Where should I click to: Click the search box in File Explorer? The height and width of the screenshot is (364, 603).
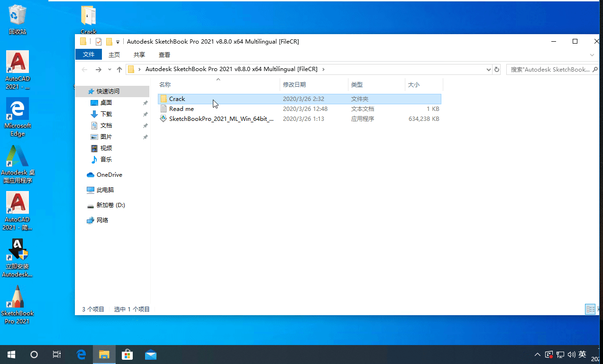pos(553,69)
